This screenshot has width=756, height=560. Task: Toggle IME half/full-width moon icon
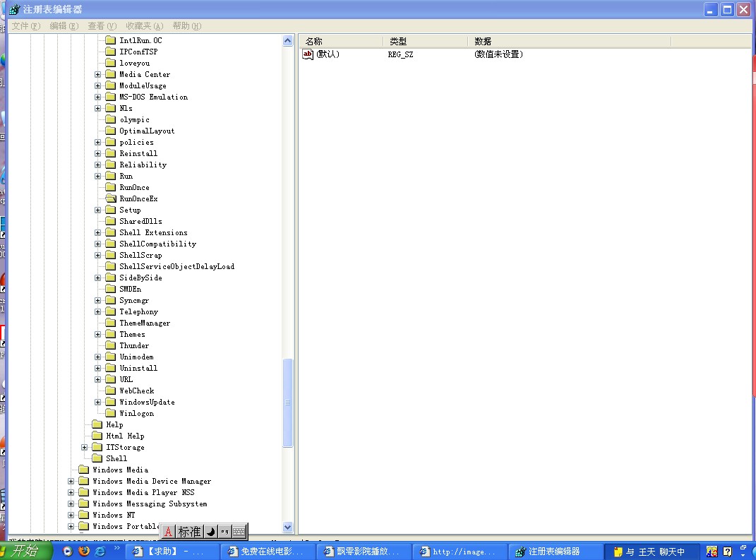210,532
